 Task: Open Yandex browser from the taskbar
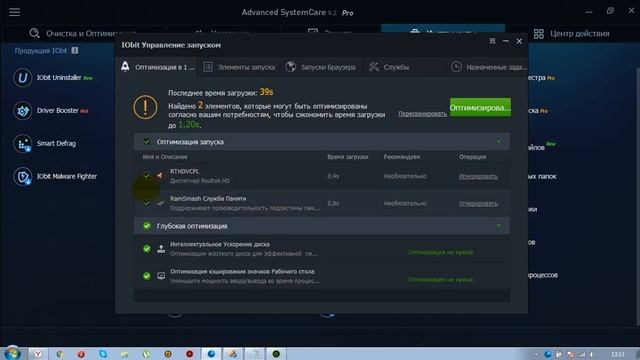38,354
